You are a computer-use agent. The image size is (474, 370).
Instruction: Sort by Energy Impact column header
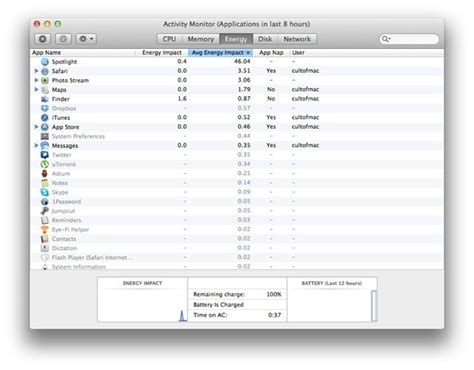click(x=162, y=53)
